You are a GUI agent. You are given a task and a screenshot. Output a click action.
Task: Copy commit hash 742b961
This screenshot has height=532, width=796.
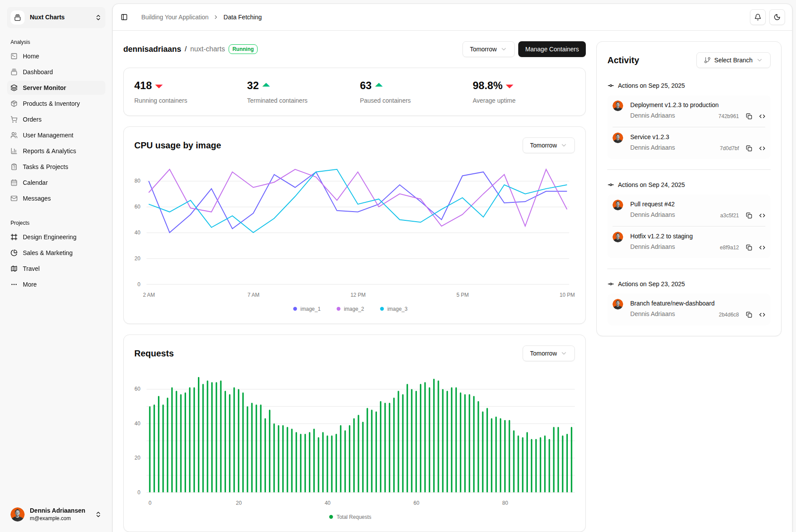pyautogui.click(x=749, y=116)
